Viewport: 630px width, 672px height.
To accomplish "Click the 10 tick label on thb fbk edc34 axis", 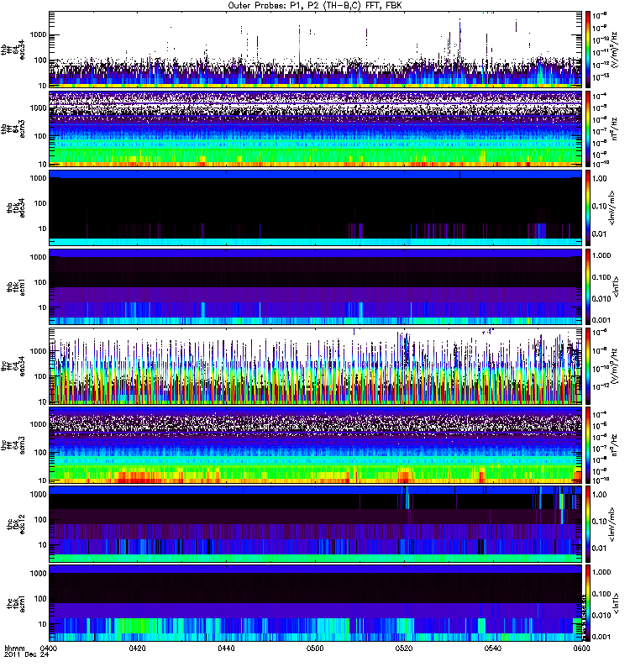I will [42, 228].
